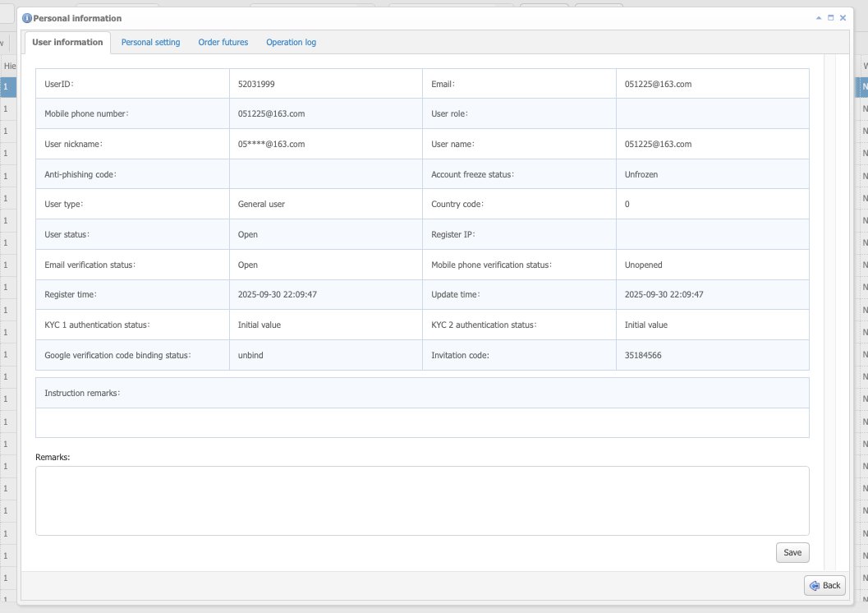The width and height of the screenshot is (868, 613).
Task: Maximize the Personal information dialog
Action: point(830,17)
